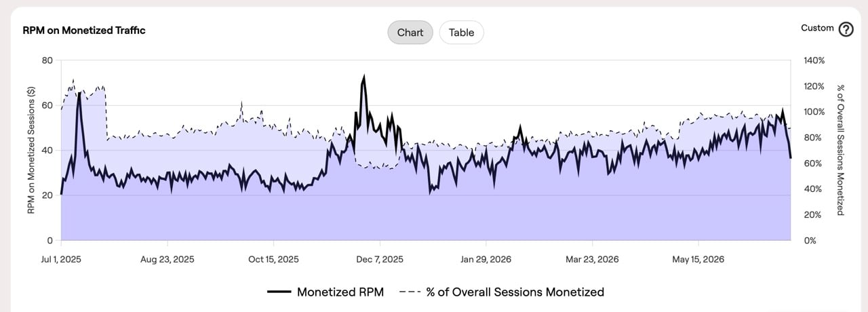Select the Mar 23, 2026 axis label

(592, 260)
